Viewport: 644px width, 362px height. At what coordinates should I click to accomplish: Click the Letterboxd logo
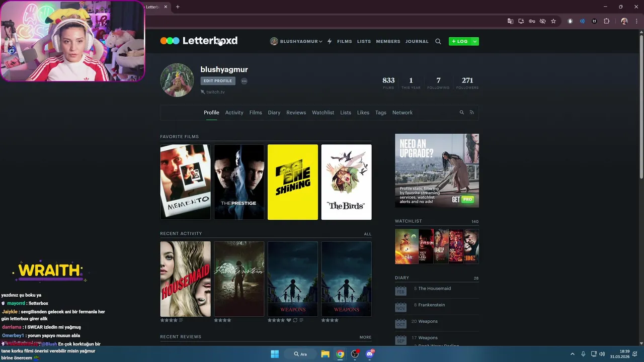[x=199, y=41]
